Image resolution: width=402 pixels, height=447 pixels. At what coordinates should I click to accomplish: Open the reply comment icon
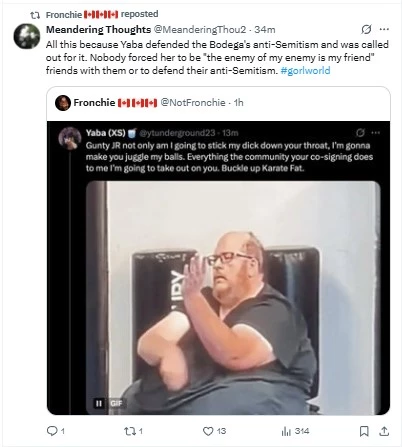pyautogui.click(x=52, y=431)
